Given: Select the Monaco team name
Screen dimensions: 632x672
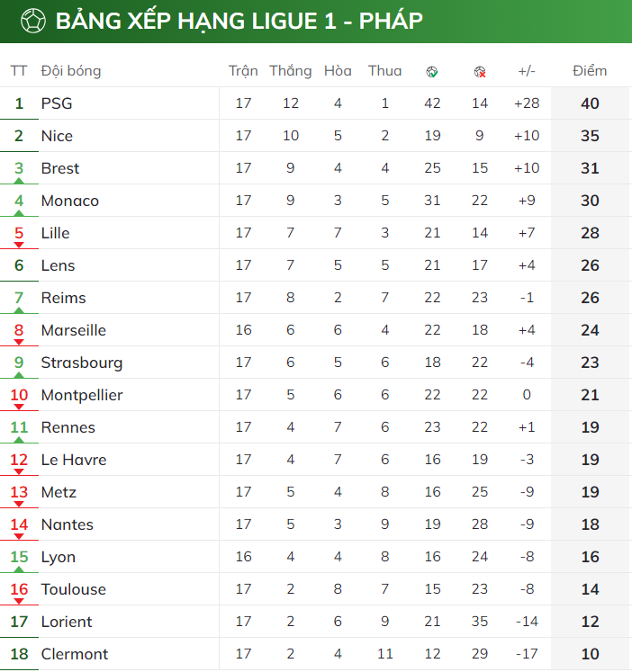Looking at the screenshot, I should [x=70, y=201].
